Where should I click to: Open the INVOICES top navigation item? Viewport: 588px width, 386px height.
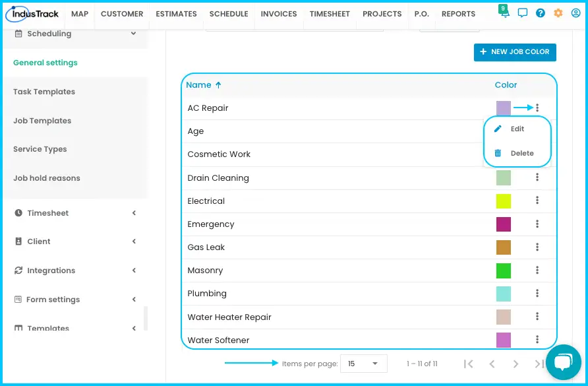click(x=279, y=14)
